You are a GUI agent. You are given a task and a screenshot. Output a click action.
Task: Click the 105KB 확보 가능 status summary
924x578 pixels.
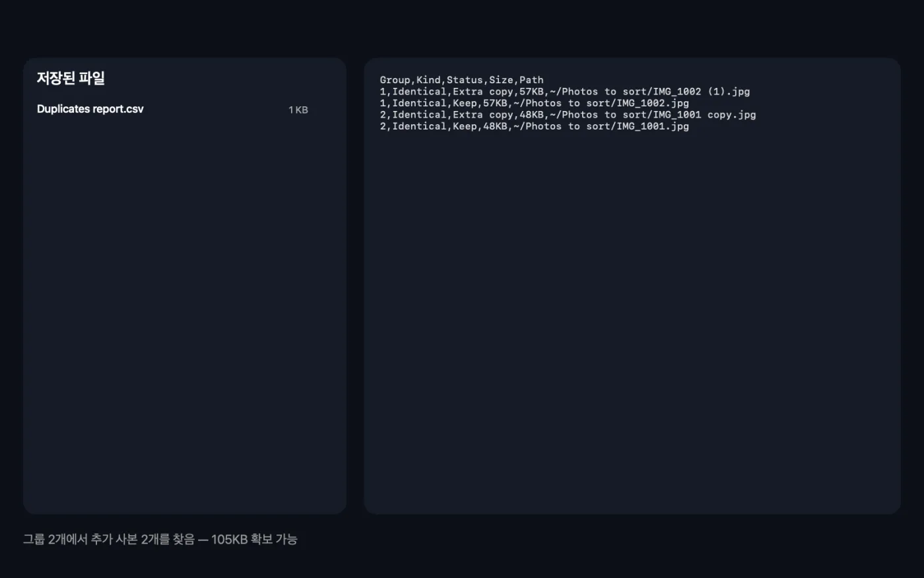160,539
